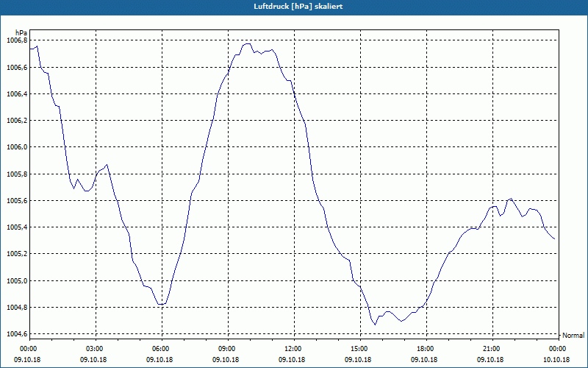Viewport: 588px width, 368px height.
Task: Click the '03:00' time axis label
Action: (94, 348)
